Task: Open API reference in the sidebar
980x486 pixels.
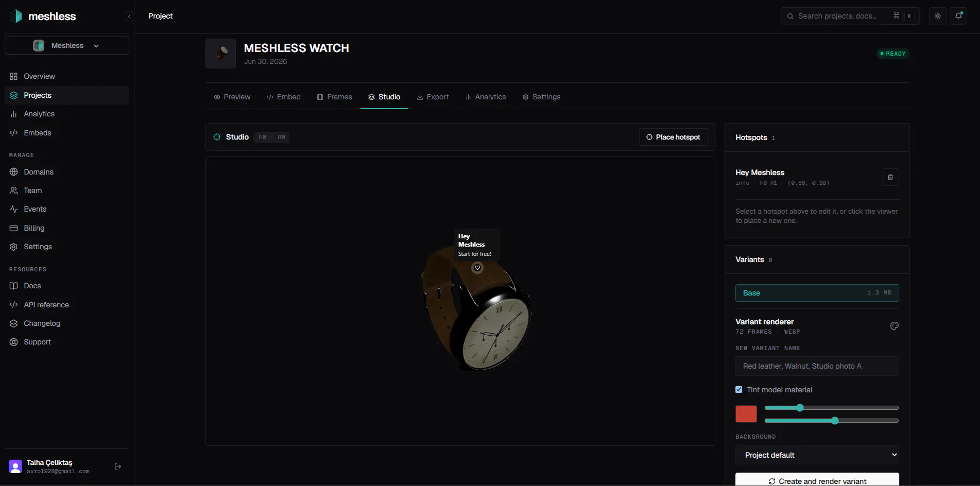Action: pos(67,305)
